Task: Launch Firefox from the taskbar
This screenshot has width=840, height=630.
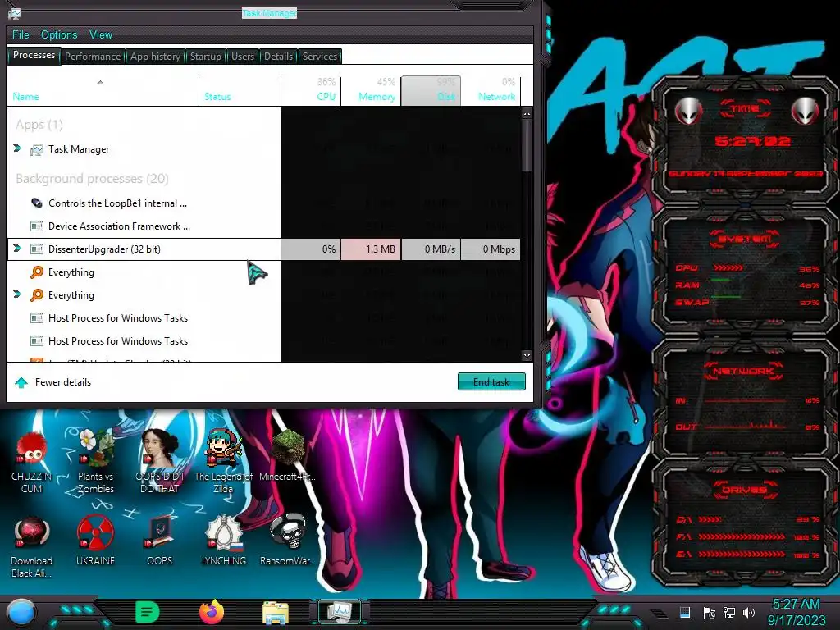Action: coord(212,612)
